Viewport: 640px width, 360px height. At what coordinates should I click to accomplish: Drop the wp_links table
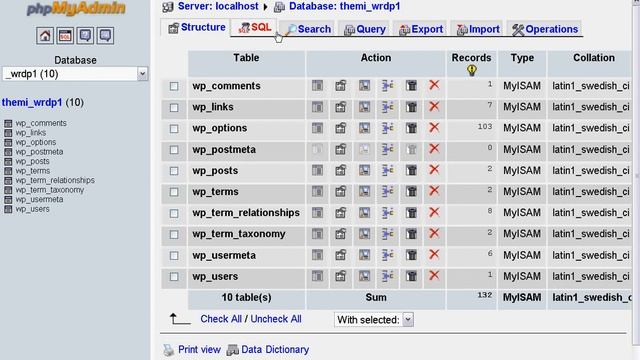click(x=434, y=106)
